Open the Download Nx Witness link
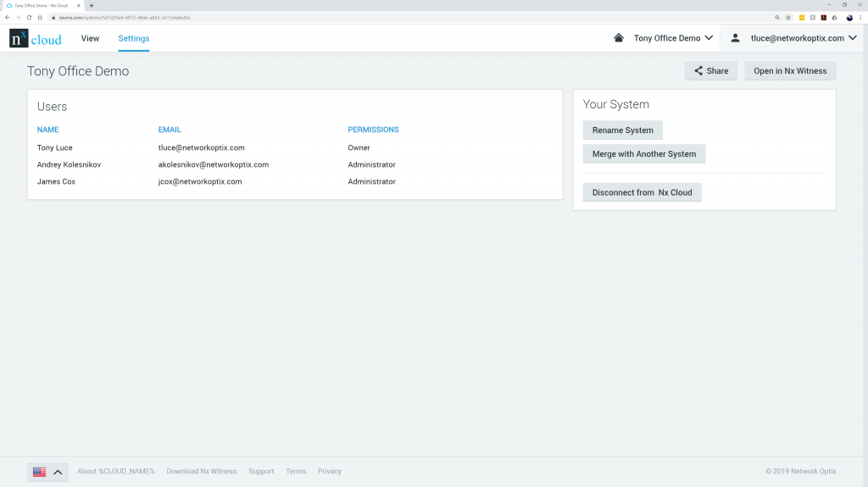Image resolution: width=868 pixels, height=487 pixels. click(202, 472)
